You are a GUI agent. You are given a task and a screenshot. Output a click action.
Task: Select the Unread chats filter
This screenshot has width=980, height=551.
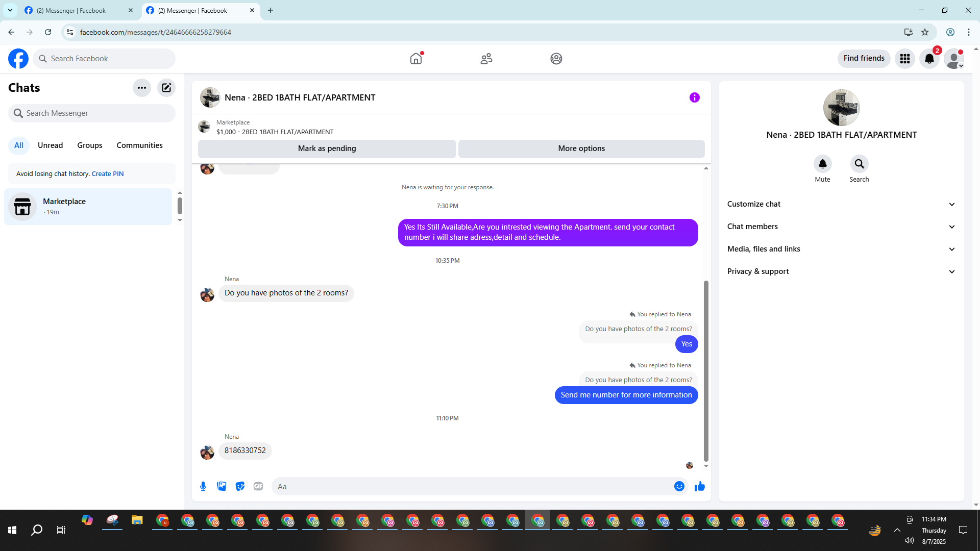click(50, 145)
